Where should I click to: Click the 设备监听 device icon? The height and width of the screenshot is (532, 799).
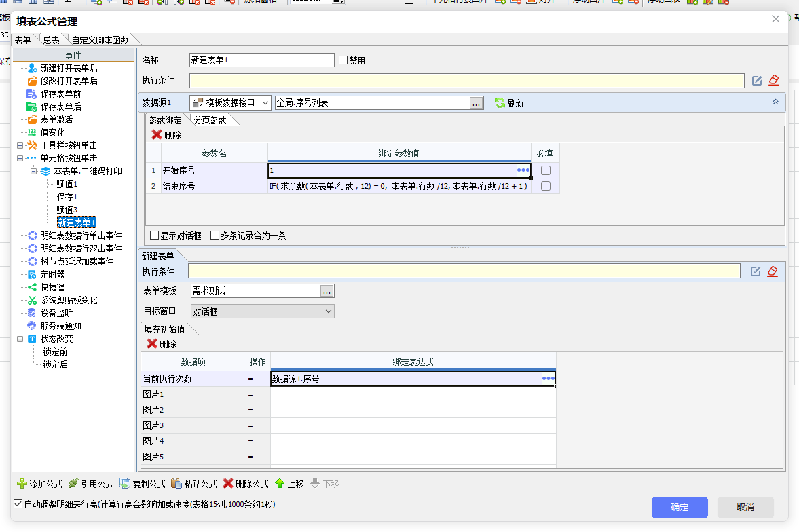32,313
